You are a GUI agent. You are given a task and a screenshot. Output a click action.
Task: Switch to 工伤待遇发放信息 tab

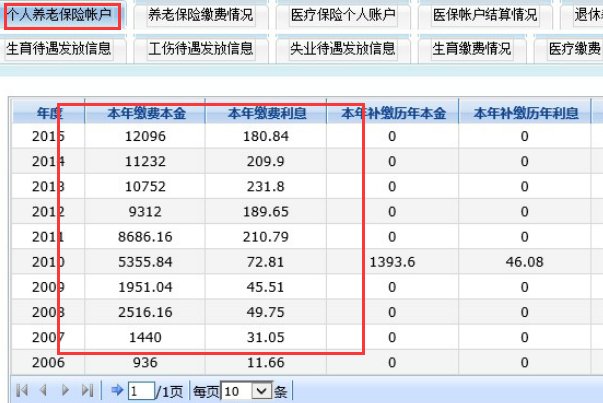201,49
